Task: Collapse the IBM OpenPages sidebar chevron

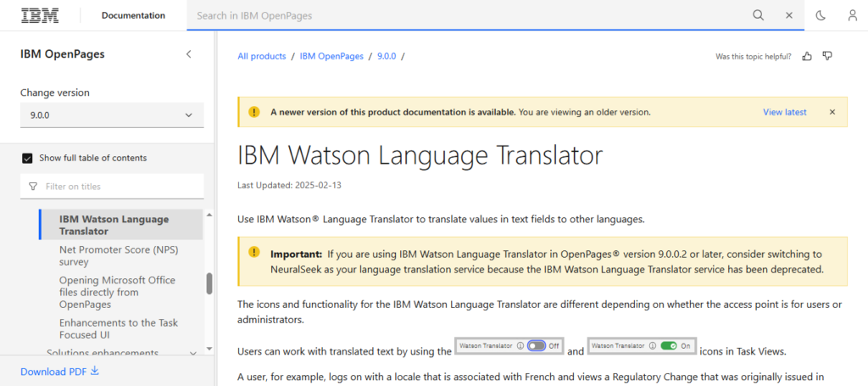Action: click(189, 53)
